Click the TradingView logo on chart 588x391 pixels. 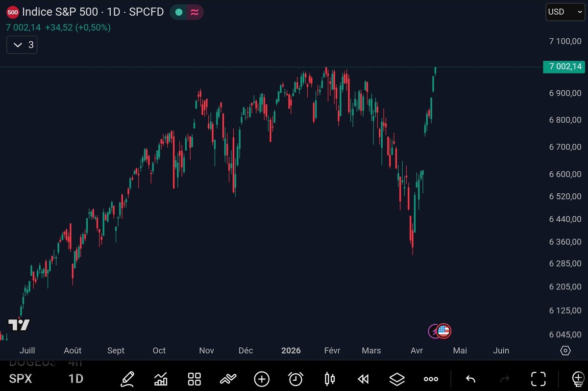19,325
